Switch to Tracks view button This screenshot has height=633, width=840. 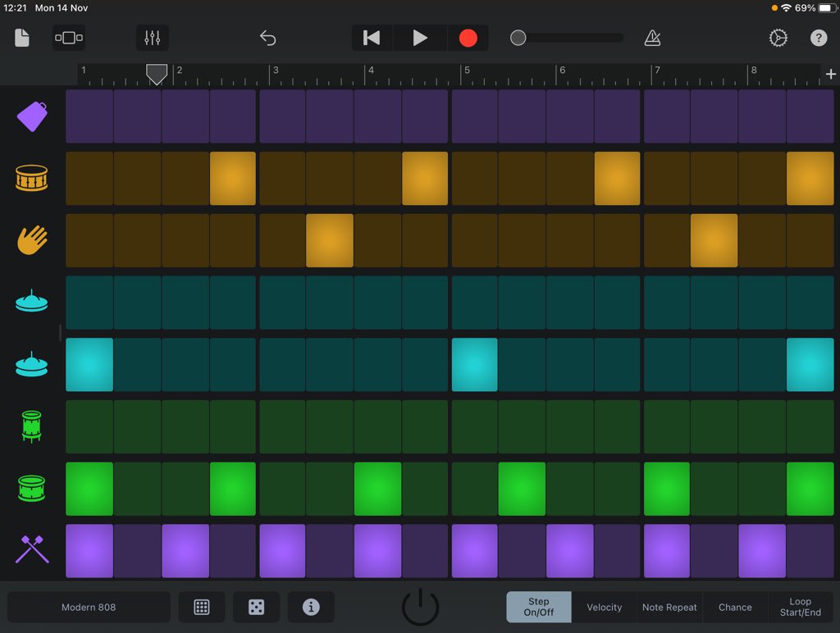(x=69, y=38)
